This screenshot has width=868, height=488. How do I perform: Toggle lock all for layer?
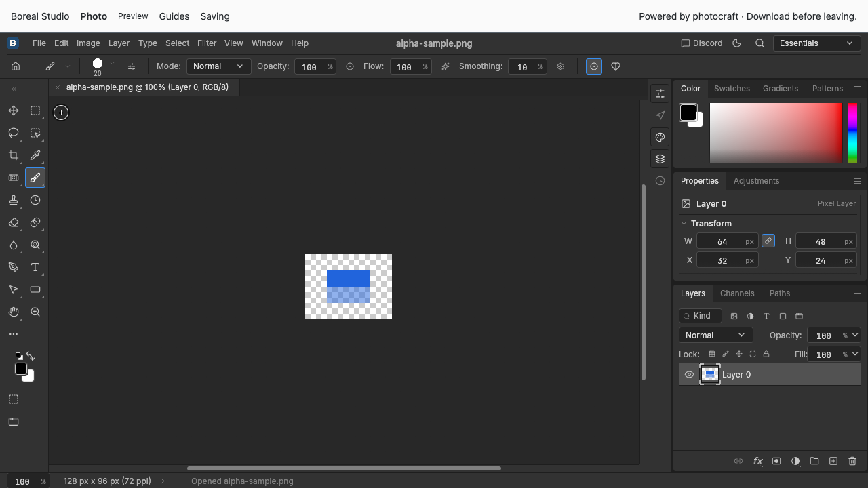[x=766, y=354]
